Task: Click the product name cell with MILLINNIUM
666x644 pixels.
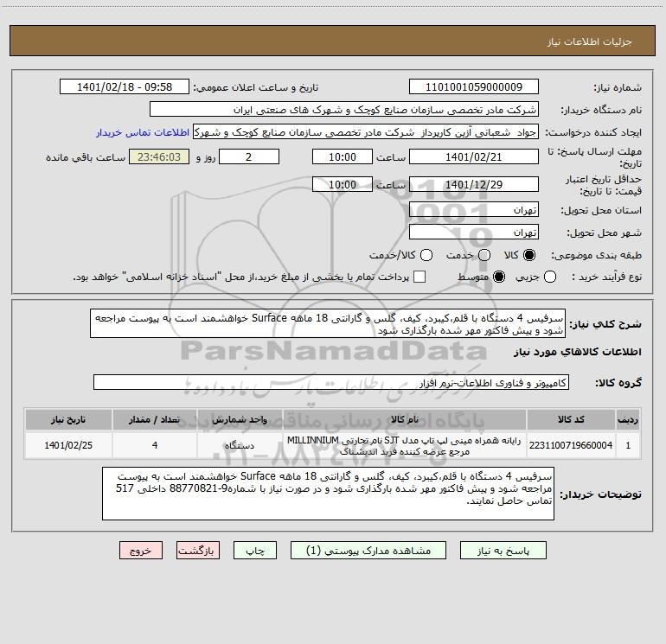Action: coord(405,445)
